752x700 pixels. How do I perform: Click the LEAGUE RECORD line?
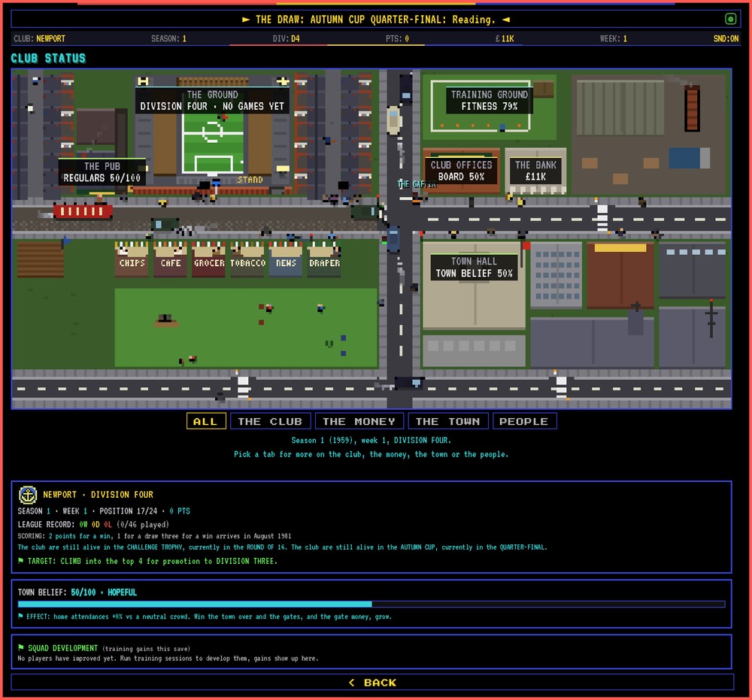93,525
